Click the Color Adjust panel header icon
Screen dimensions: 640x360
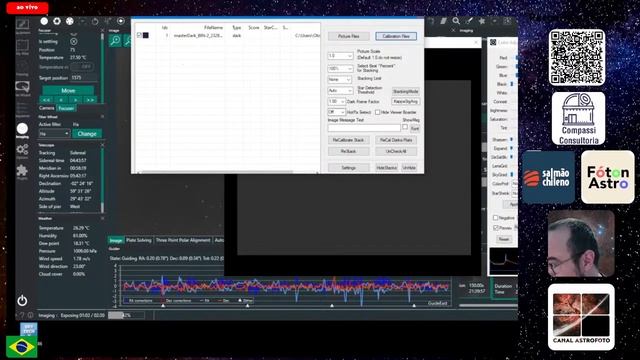(x=493, y=42)
